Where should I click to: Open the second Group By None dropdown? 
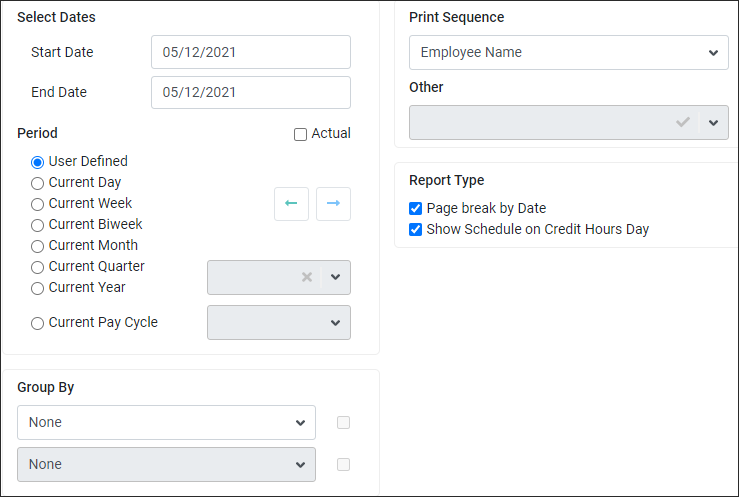pos(166,464)
